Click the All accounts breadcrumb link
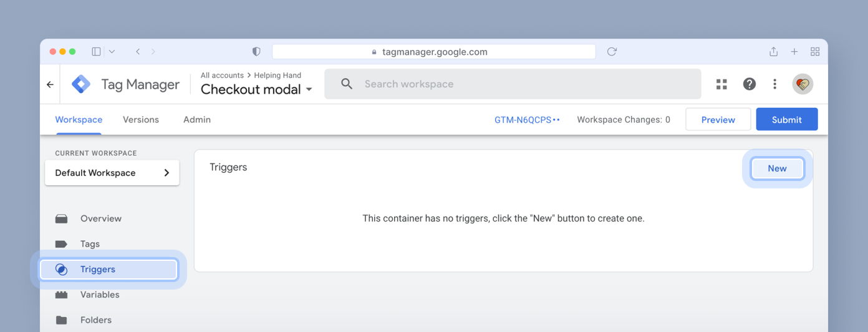The width and height of the screenshot is (868, 332). [x=222, y=76]
